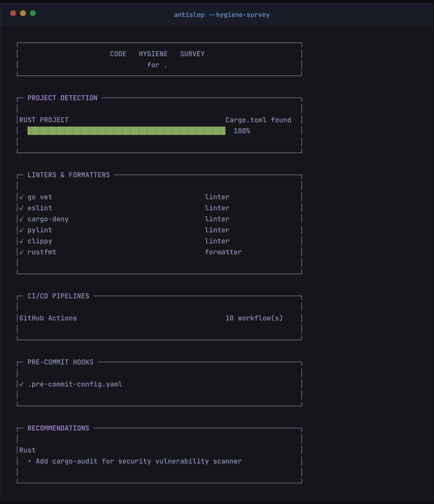434x504 pixels.
Task: Select the RUST PROJECT label
Action: click(44, 120)
